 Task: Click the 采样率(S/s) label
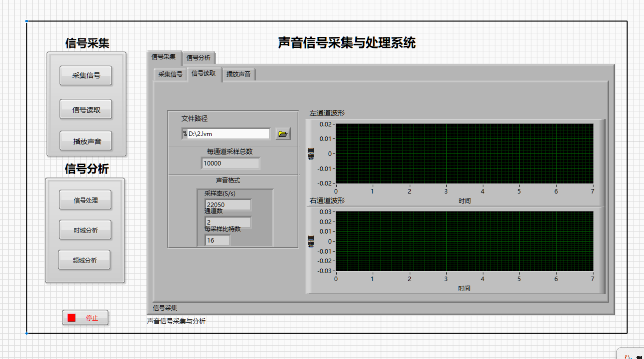pos(220,193)
